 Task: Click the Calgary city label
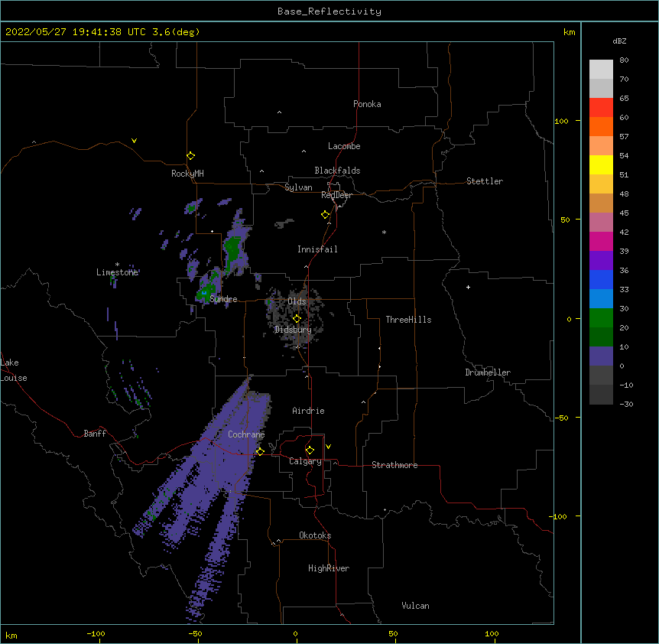coord(305,461)
